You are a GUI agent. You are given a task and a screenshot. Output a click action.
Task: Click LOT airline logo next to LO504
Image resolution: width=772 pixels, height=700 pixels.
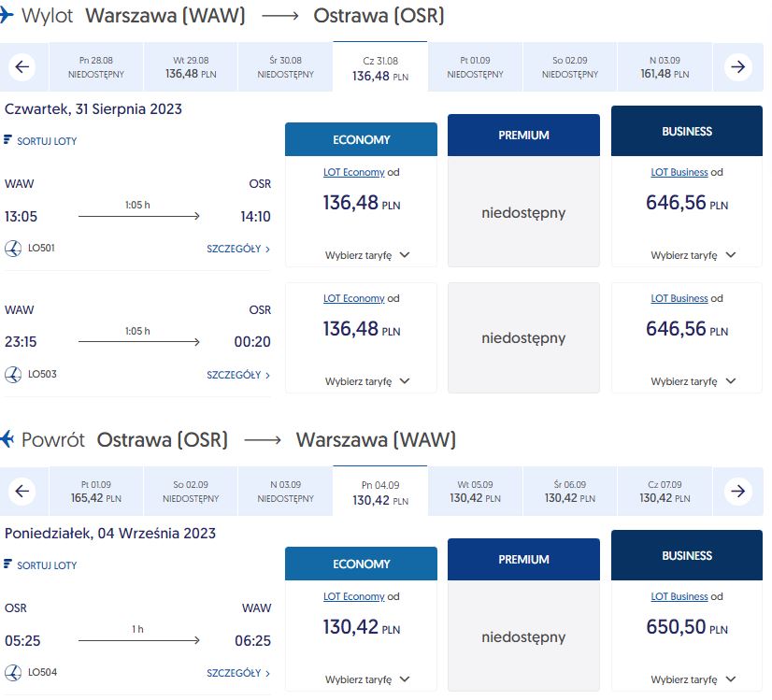point(13,673)
